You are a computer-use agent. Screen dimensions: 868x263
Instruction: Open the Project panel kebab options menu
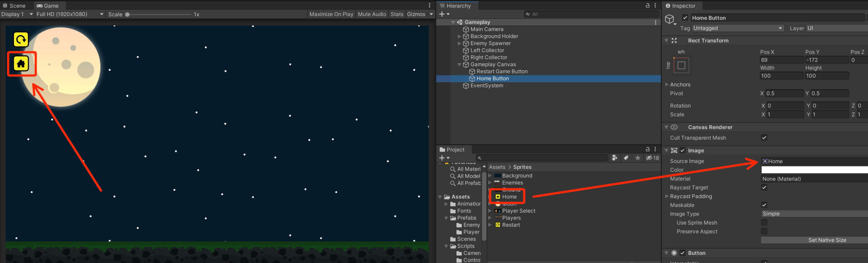[655, 149]
